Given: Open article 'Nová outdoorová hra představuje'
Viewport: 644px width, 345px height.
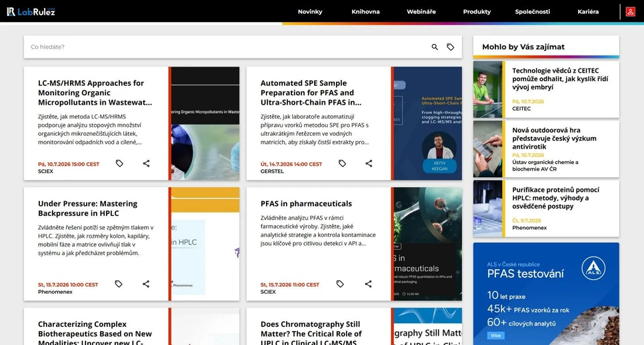Looking at the screenshot, I should pyautogui.click(x=554, y=139).
